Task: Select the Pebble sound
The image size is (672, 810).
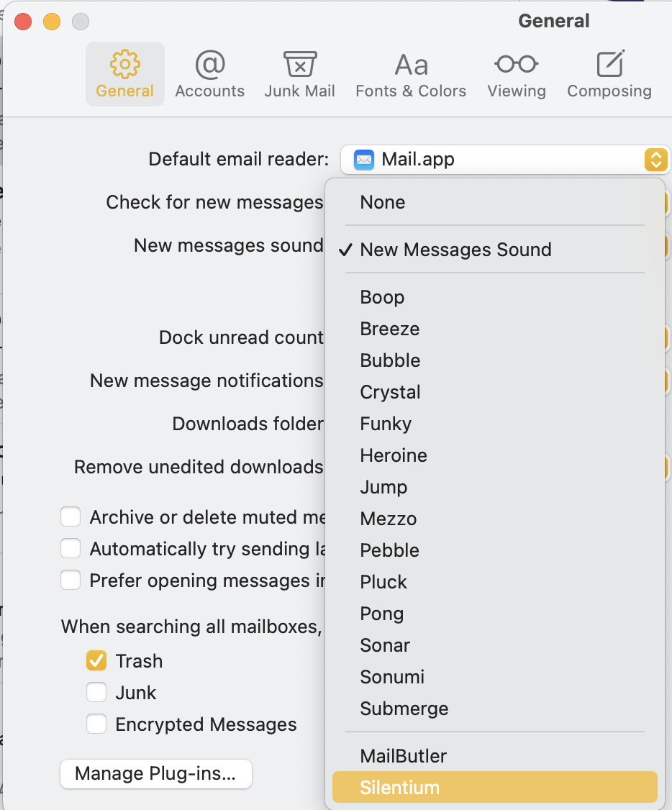Action: point(495,550)
